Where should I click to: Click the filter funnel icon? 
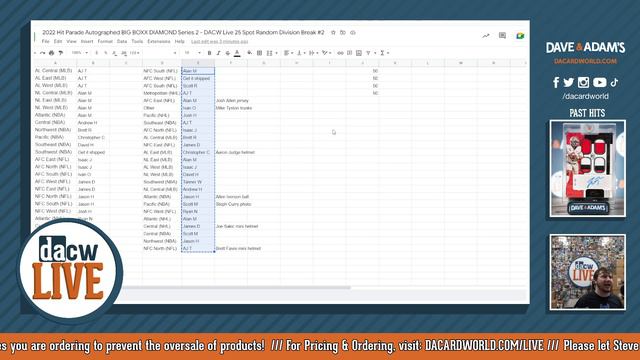[368, 53]
